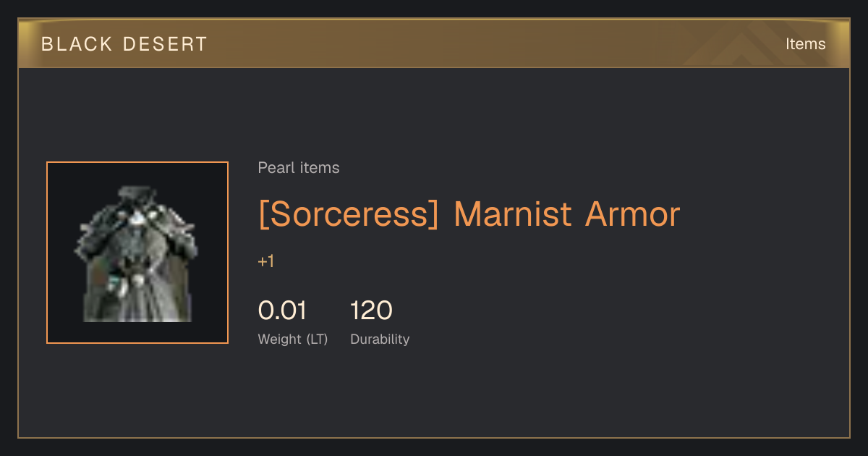Go to the Items section link
This screenshot has height=456, width=868.
(805, 44)
